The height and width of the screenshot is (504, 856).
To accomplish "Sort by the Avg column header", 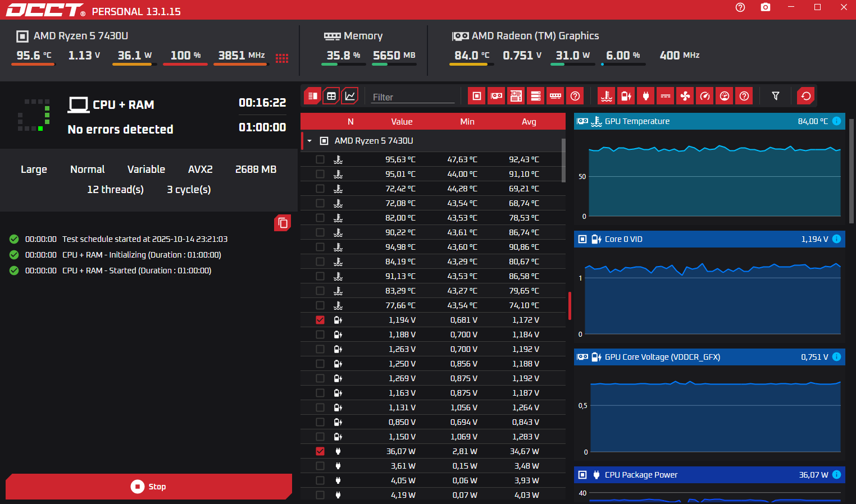I will pyautogui.click(x=529, y=122).
